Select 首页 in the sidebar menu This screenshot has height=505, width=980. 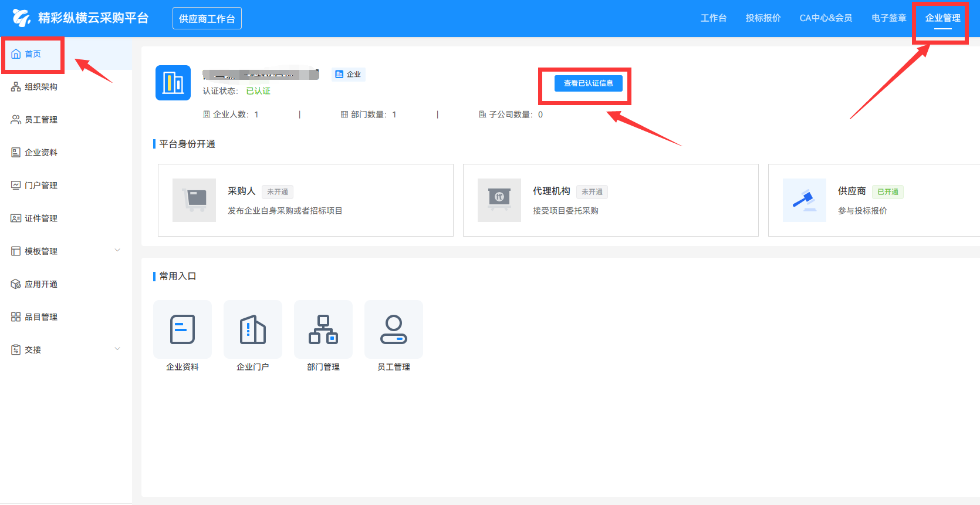coord(66,54)
